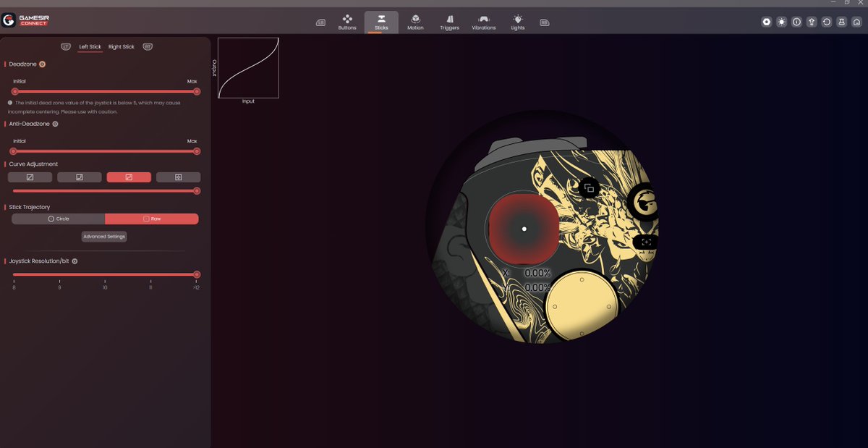Click the info icon beside Joystick Resolution/bit

75,261
